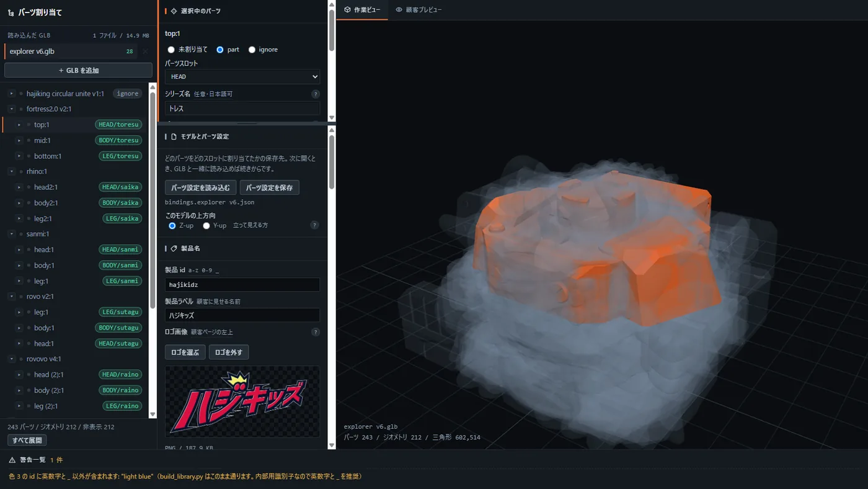Click the 製品ラベル field with ハジキッズ
Viewport: 868px width, 489px height.
point(242,315)
